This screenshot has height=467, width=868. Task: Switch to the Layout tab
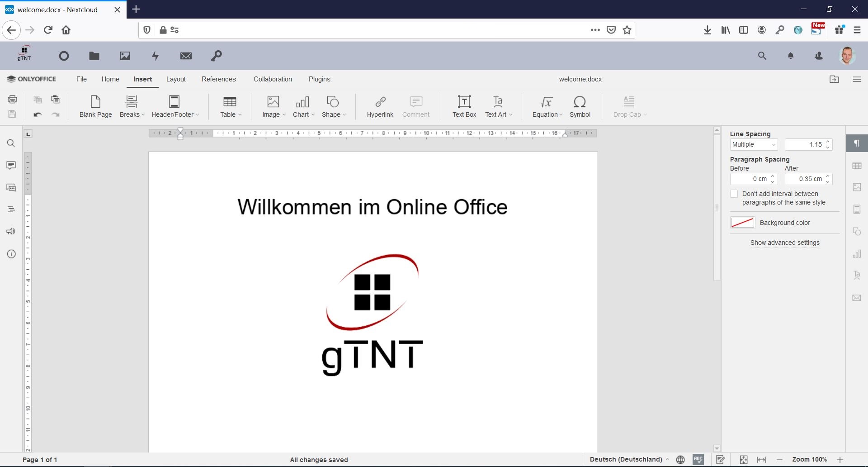pyautogui.click(x=176, y=79)
